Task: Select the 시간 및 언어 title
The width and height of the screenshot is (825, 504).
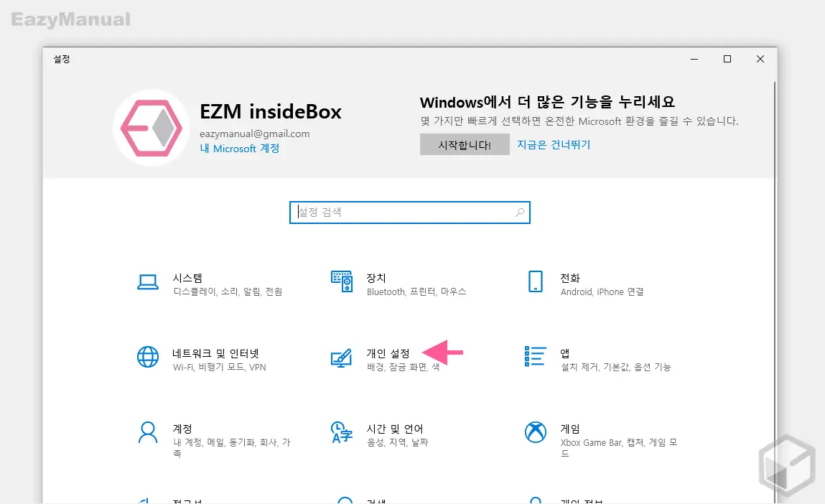Action: coord(395,429)
